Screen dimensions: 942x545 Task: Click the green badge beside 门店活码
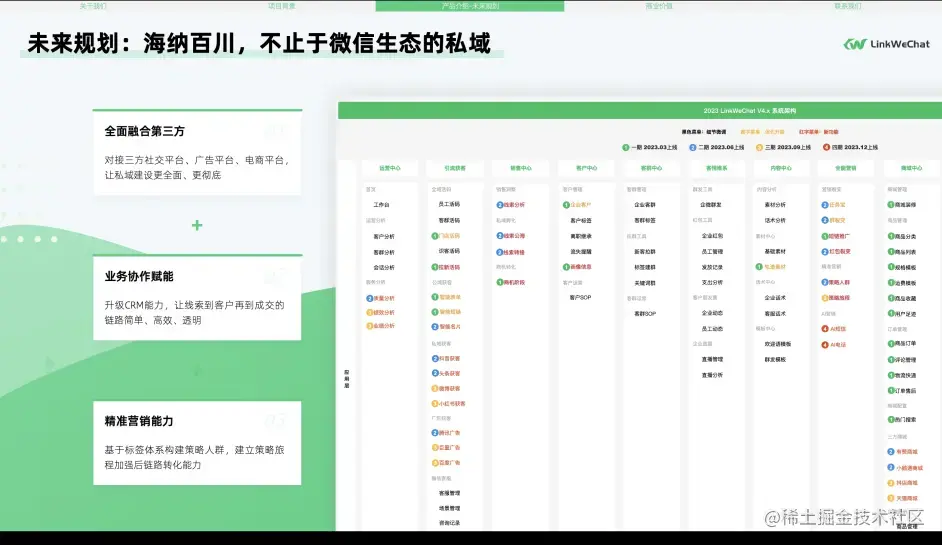click(435, 236)
